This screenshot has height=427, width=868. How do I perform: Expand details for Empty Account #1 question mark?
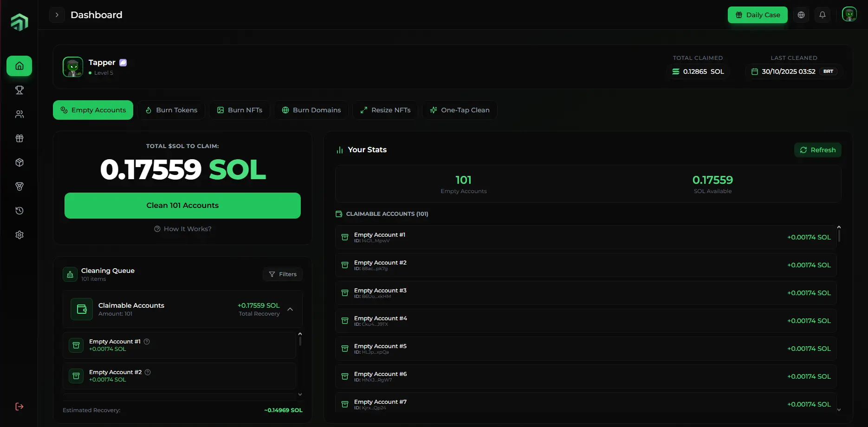146,341
